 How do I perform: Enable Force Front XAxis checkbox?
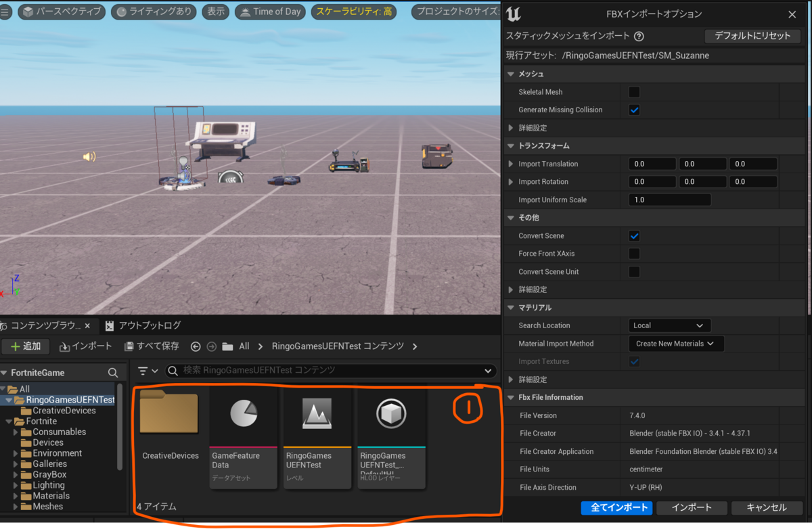point(634,254)
